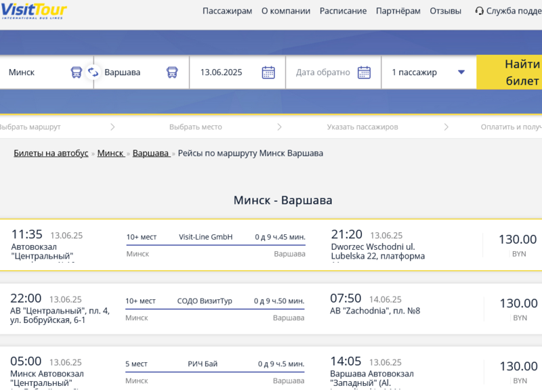The height and width of the screenshot is (392, 542).
Task: Open calendar icon for return date
Action: coord(364,72)
